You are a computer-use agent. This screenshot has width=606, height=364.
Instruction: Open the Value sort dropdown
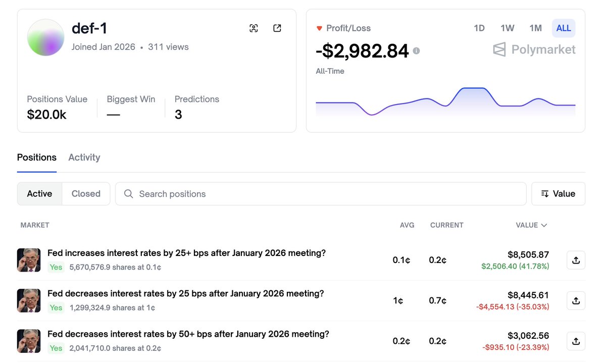[x=558, y=194]
